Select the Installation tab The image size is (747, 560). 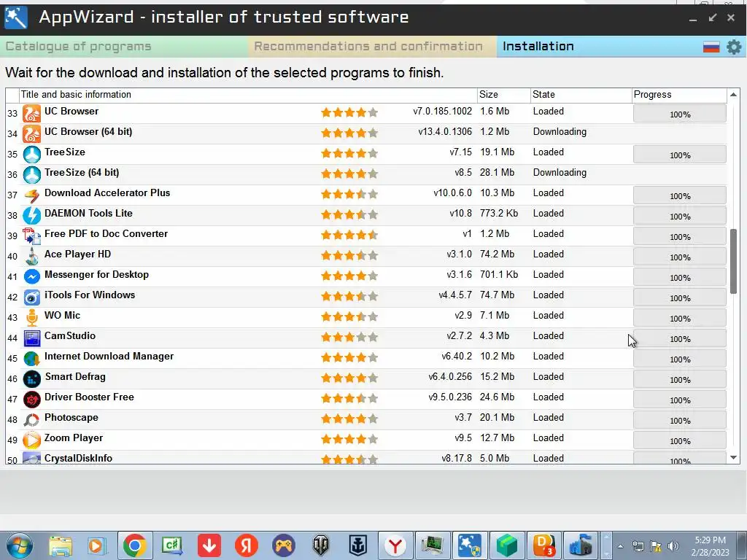tap(538, 46)
